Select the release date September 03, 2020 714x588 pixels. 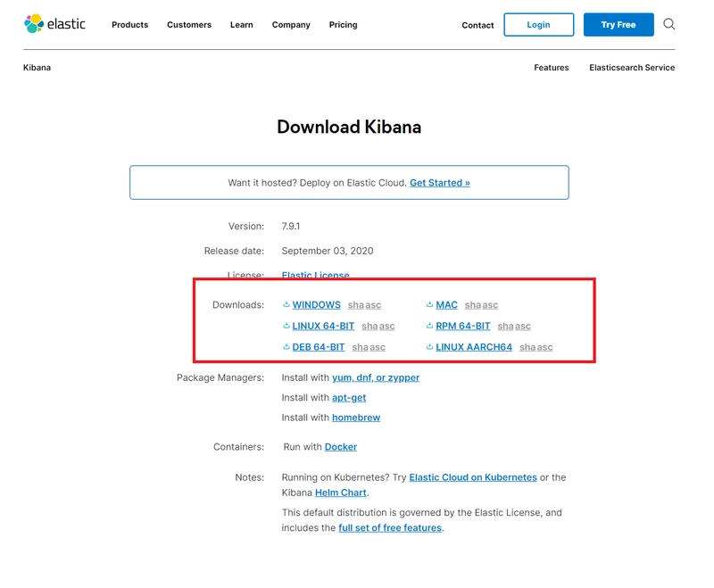click(x=328, y=251)
